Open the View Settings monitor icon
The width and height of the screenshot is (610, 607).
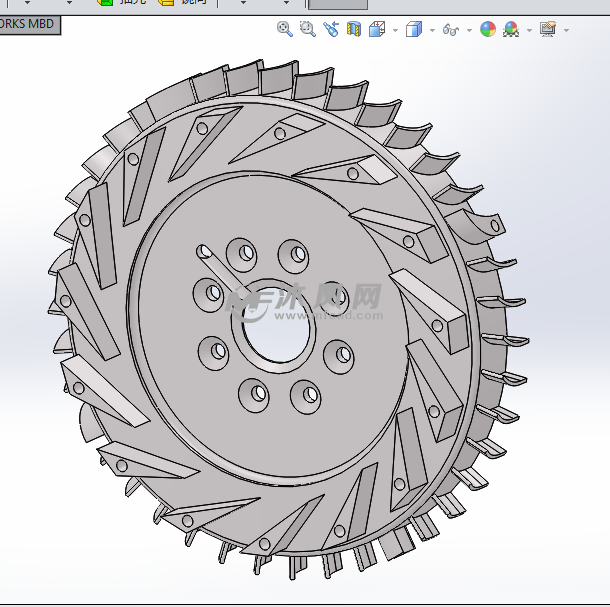548,29
